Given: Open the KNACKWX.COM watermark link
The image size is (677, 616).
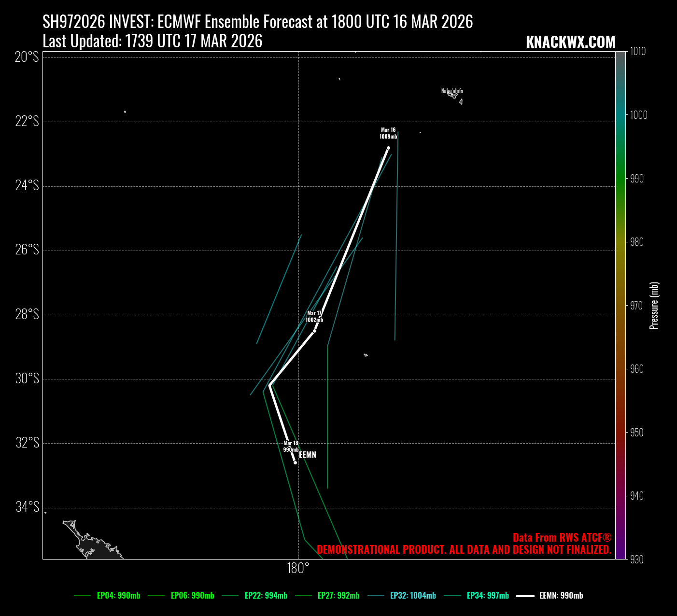Looking at the screenshot, I should (570, 42).
